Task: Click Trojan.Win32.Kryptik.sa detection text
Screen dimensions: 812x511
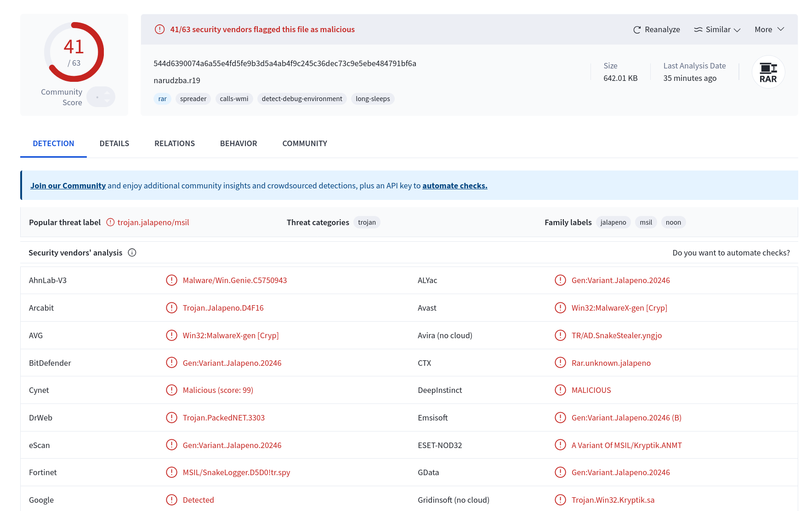Action: click(613, 500)
